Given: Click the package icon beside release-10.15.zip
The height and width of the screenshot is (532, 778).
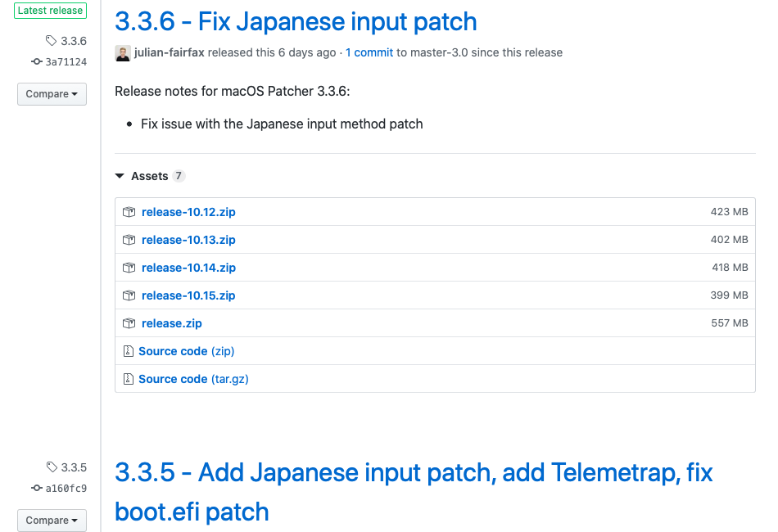Looking at the screenshot, I should [129, 295].
